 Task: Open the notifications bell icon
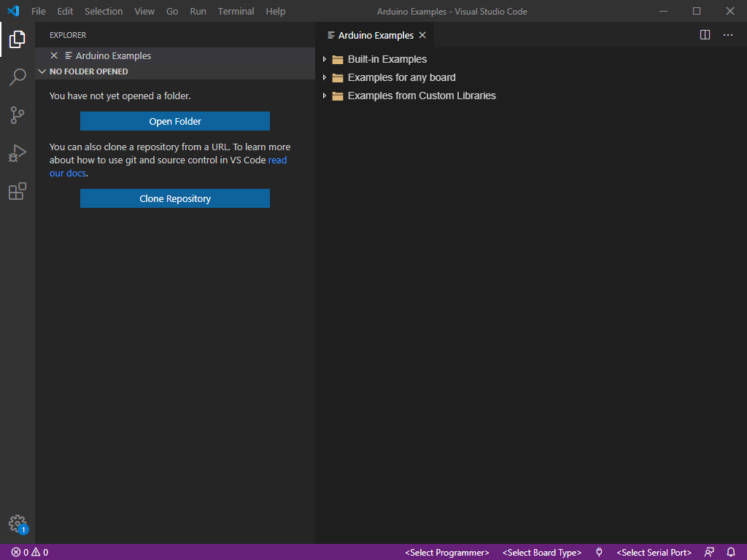tap(731, 553)
